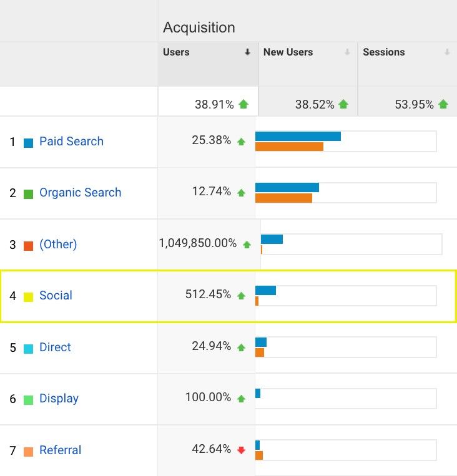Viewport: 457px width, 476px height.
Task: Click green arrow beside 53.95% Sessions total
Action: pyautogui.click(x=443, y=104)
